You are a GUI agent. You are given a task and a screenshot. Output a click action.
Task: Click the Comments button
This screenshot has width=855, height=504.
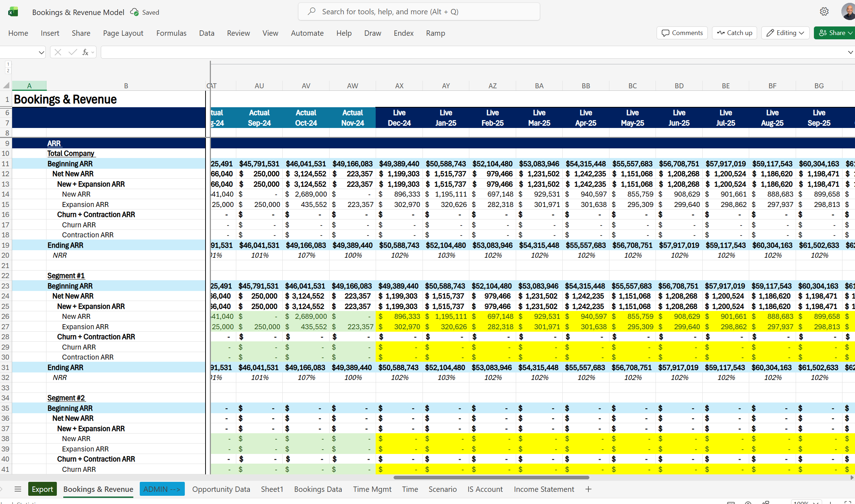click(682, 33)
